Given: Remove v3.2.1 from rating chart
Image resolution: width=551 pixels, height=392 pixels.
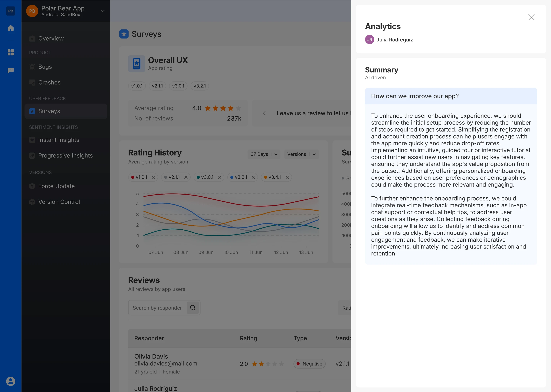Looking at the screenshot, I should pyautogui.click(x=253, y=177).
